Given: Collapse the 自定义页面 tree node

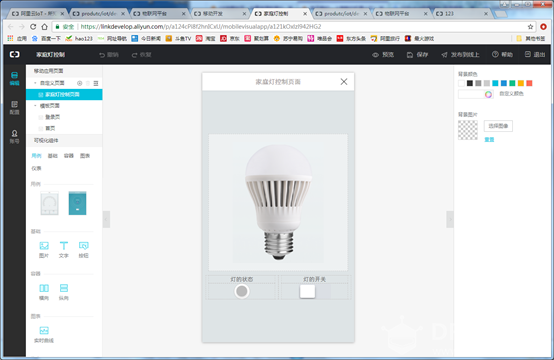Looking at the screenshot, I should (x=35, y=83).
